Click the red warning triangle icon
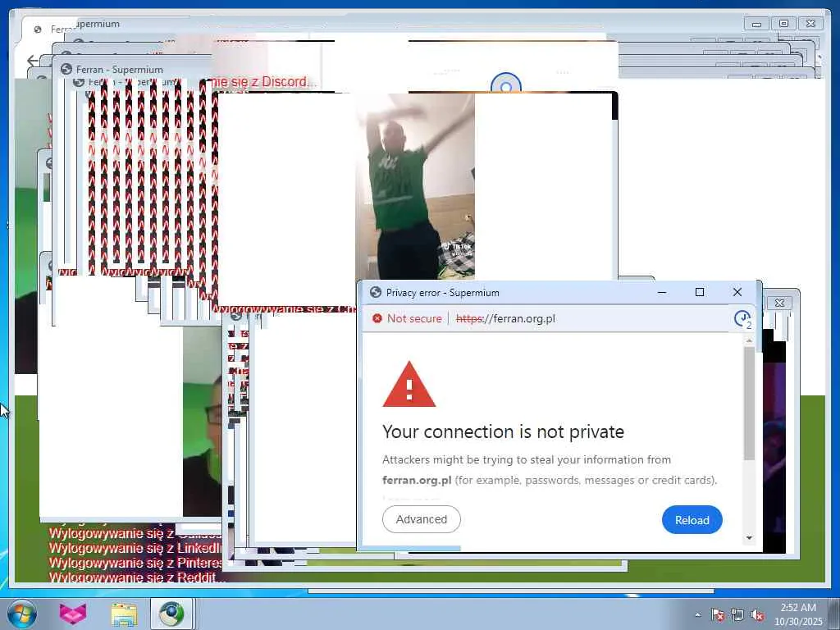Viewport: 840px width, 630px height. click(409, 385)
